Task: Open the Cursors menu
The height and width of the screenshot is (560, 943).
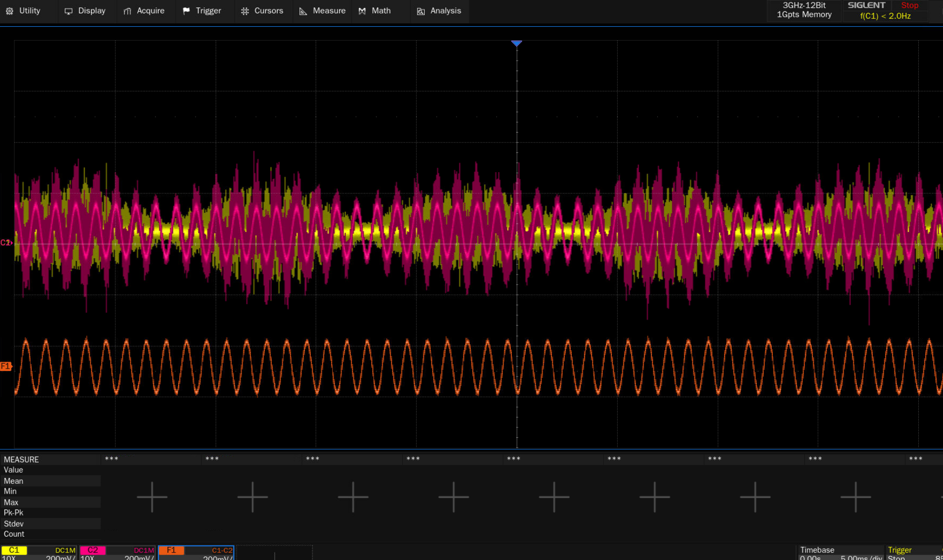Action: point(262,11)
